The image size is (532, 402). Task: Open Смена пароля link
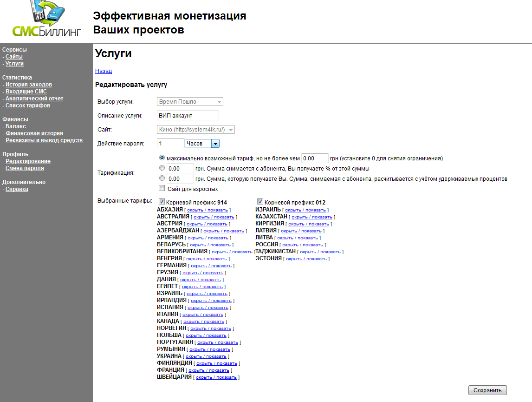click(25, 168)
